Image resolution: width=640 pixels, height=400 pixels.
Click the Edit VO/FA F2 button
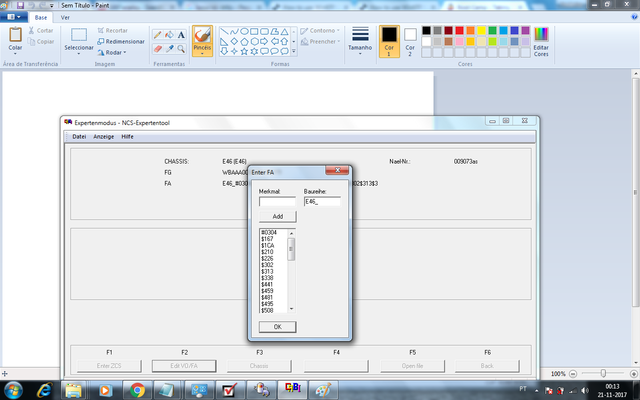coord(184,366)
